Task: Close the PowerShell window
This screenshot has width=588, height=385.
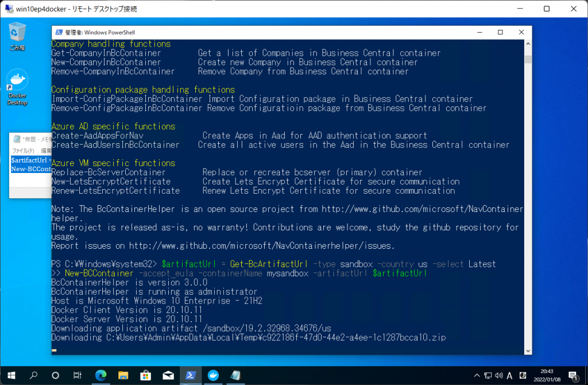Action: coord(521,32)
